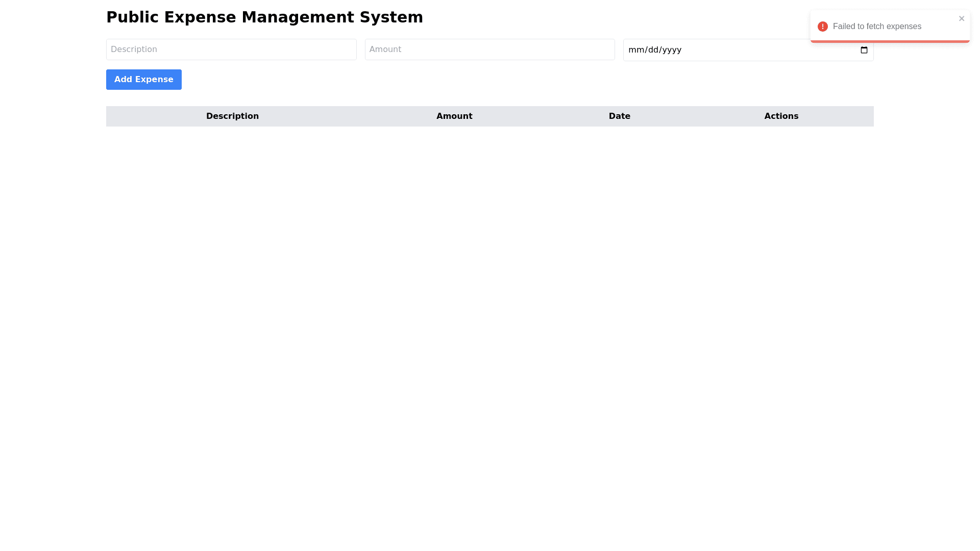Click the Description column header
Image resolution: width=980 pixels, height=551 pixels.
coord(232,116)
